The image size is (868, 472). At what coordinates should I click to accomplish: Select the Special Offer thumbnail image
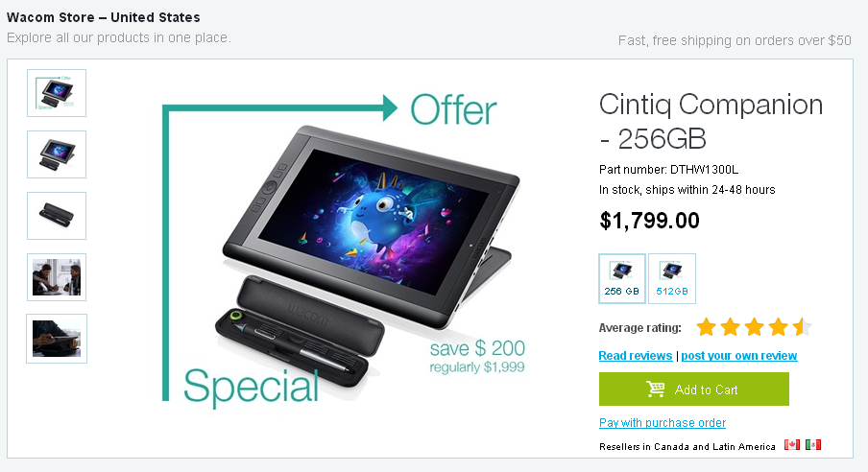click(57, 93)
